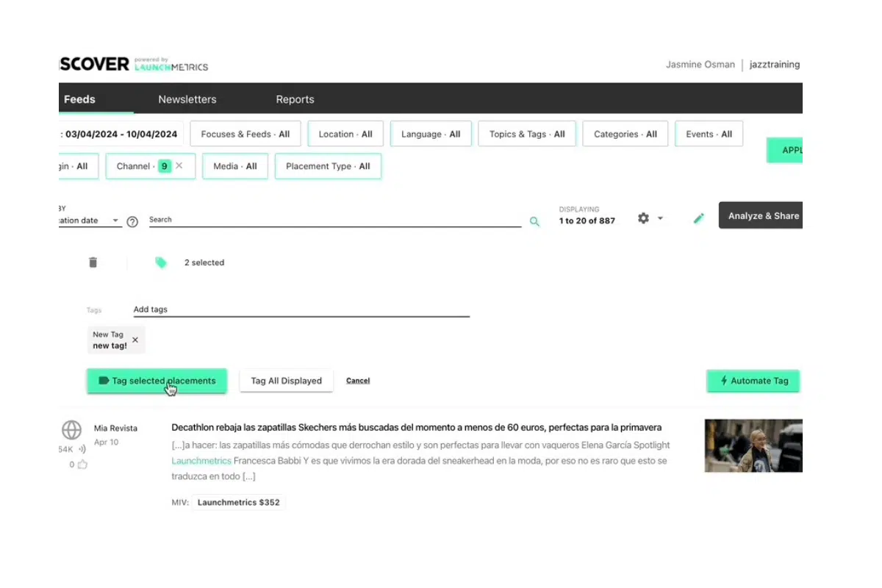
Task: Switch to the Newsletters tab
Action: coord(187,99)
